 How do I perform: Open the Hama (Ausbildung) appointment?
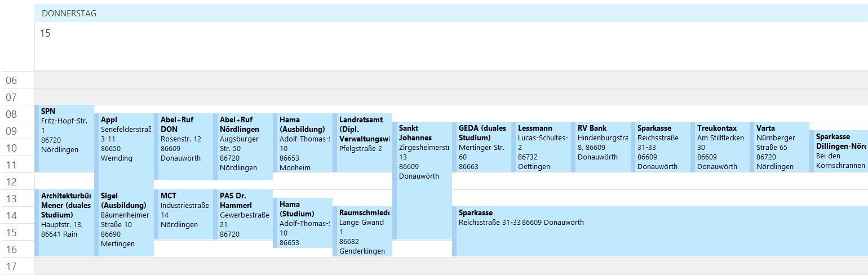tap(303, 143)
